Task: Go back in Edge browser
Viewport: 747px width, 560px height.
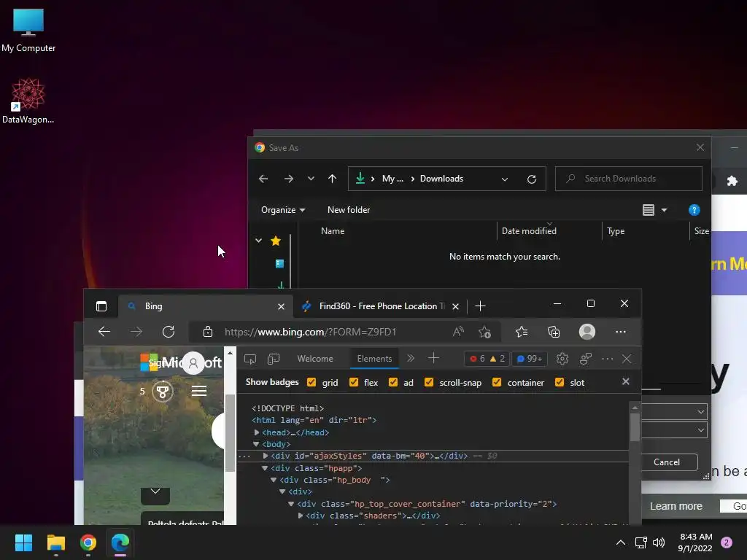Action: tap(104, 332)
